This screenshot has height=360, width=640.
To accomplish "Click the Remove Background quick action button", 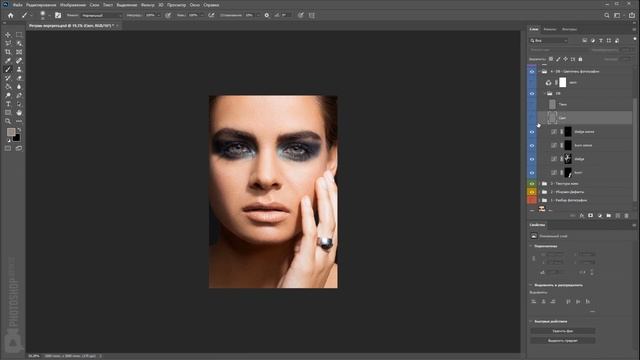I will (x=563, y=331).
